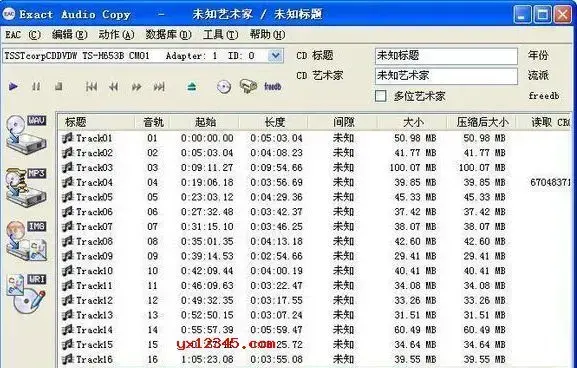Click the Stop playback button
The width and height of the screenshot is (577, 368).
click(x=59, y=87)
